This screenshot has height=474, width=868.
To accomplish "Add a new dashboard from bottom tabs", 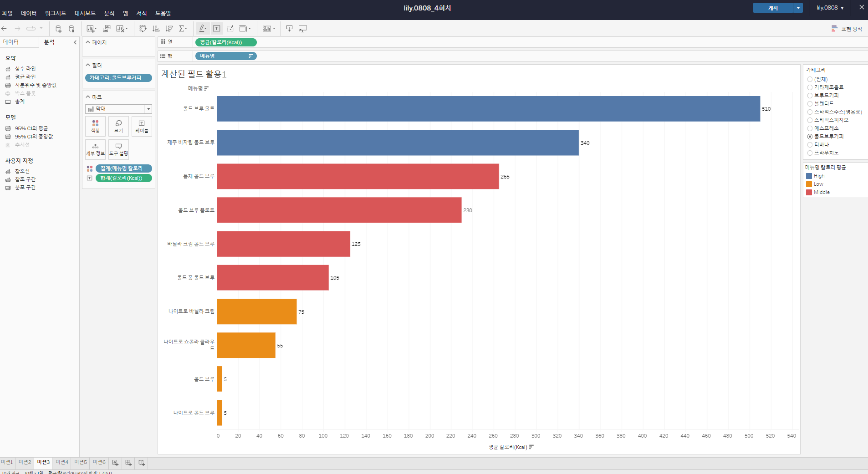I will [128, 463].
